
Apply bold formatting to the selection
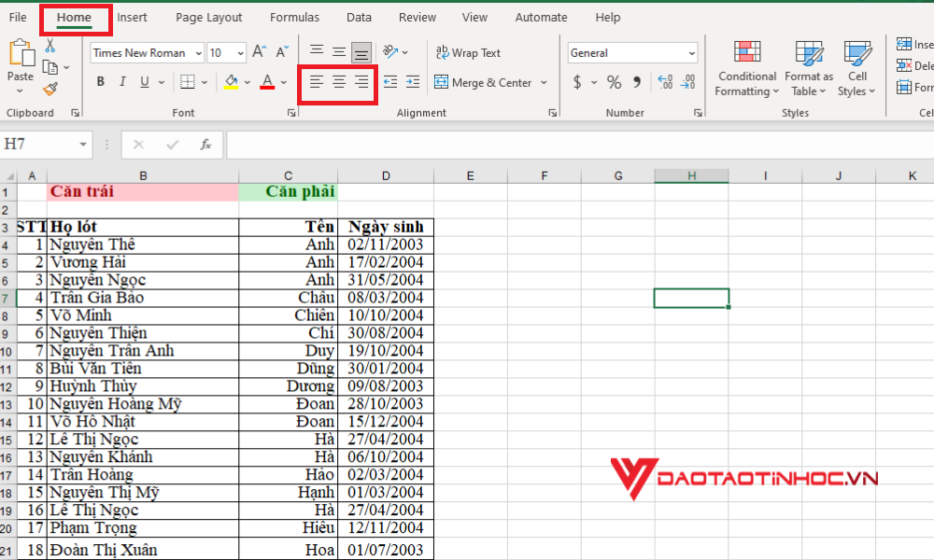[99, 82]
